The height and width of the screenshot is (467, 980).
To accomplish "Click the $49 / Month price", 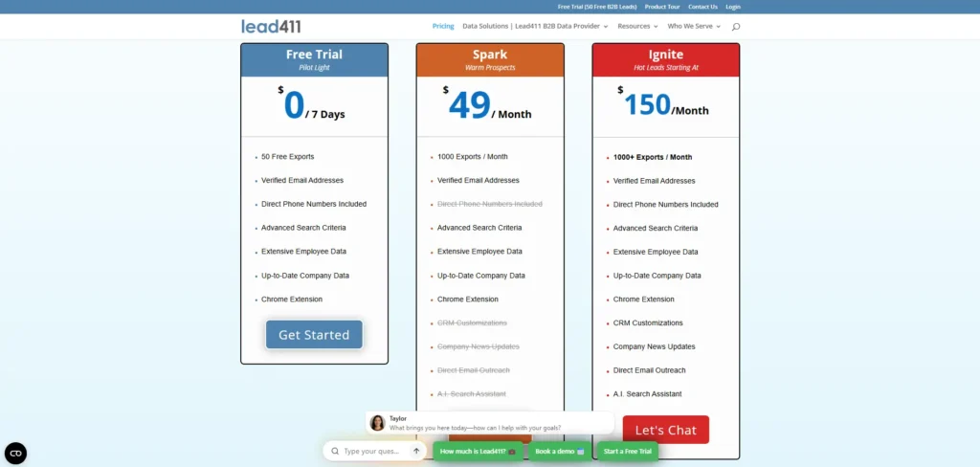I will tap(487, 104).
